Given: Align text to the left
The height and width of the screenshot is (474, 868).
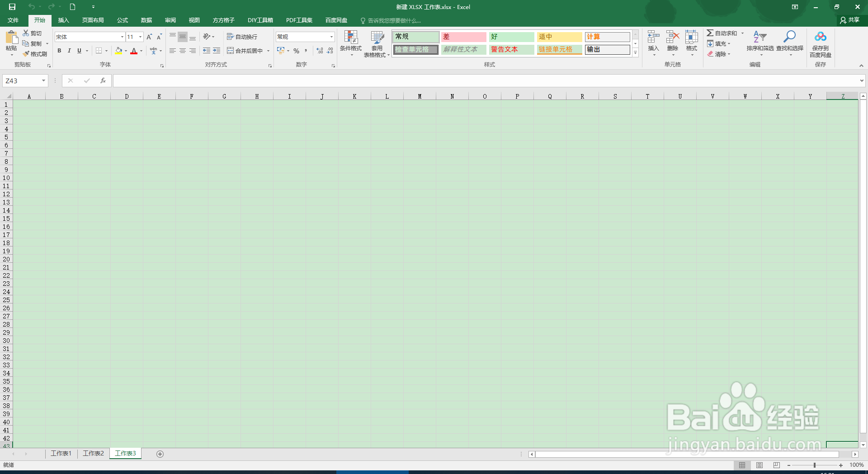Looking at the screenshot, I should 173,51.
